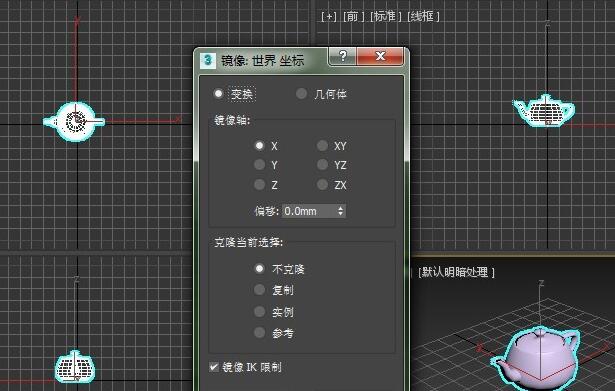Close the 镜像 dialog
615x391 pixels.
tap(380, 56)
